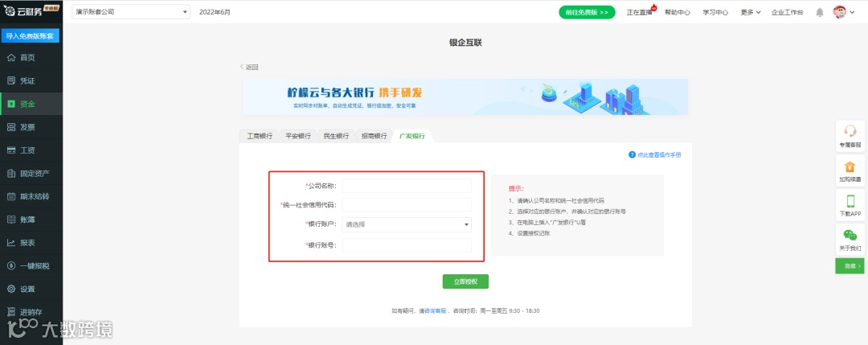Open the 银行账户 请选择 dropdown

[407, 224]
